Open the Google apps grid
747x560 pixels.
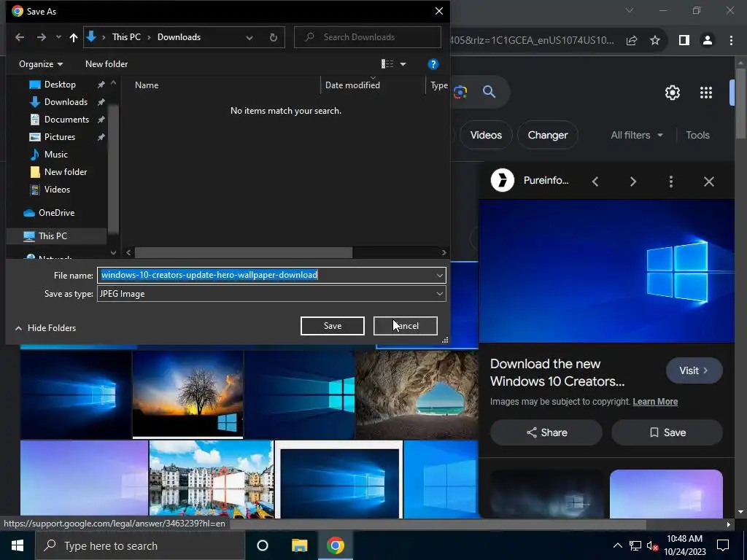coord(706,93)
